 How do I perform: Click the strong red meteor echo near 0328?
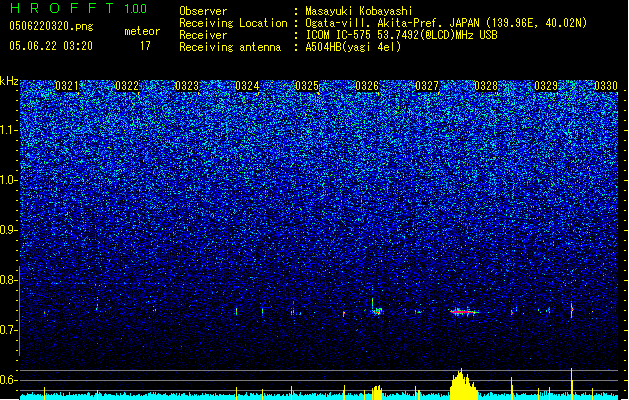(x=464, y=312)
